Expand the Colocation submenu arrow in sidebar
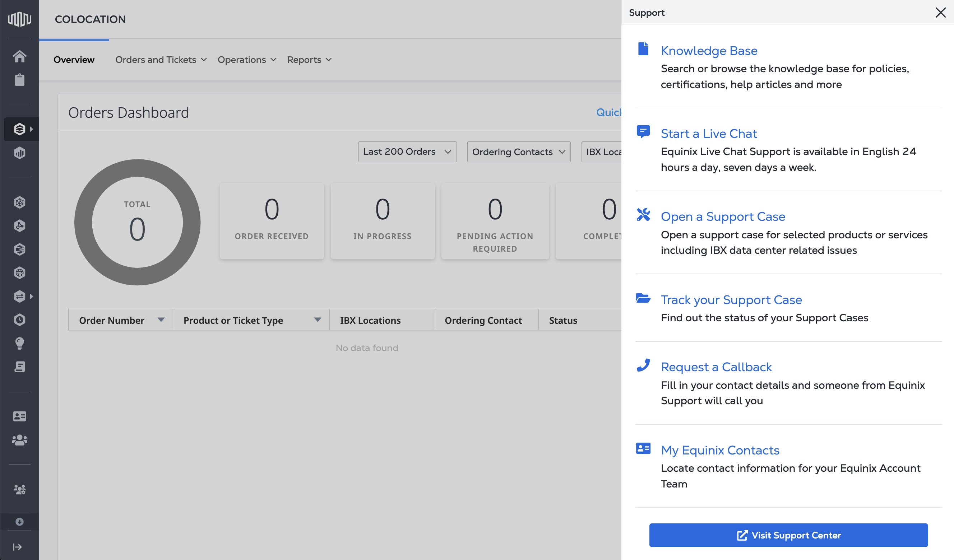Viewport: 954px width, 560px height. point(31,129)
